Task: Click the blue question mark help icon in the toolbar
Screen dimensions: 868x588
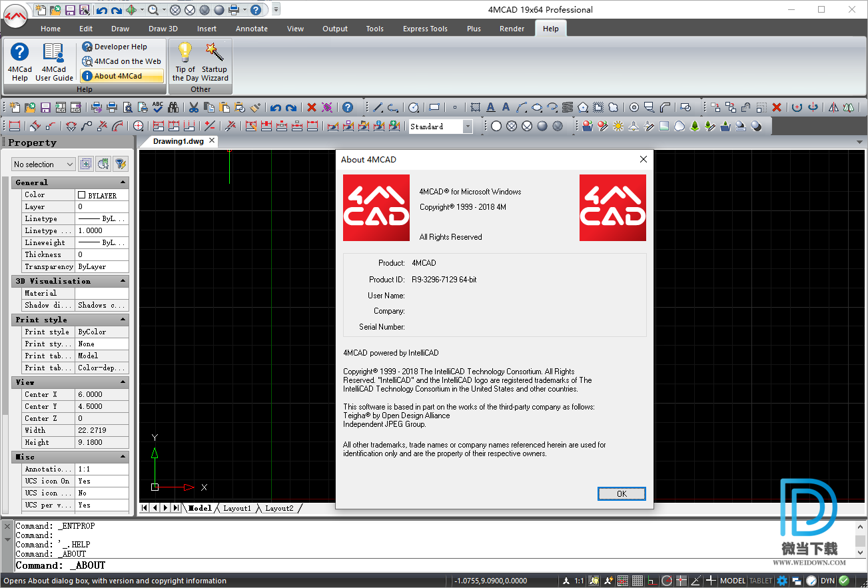Action: point(347,107)
